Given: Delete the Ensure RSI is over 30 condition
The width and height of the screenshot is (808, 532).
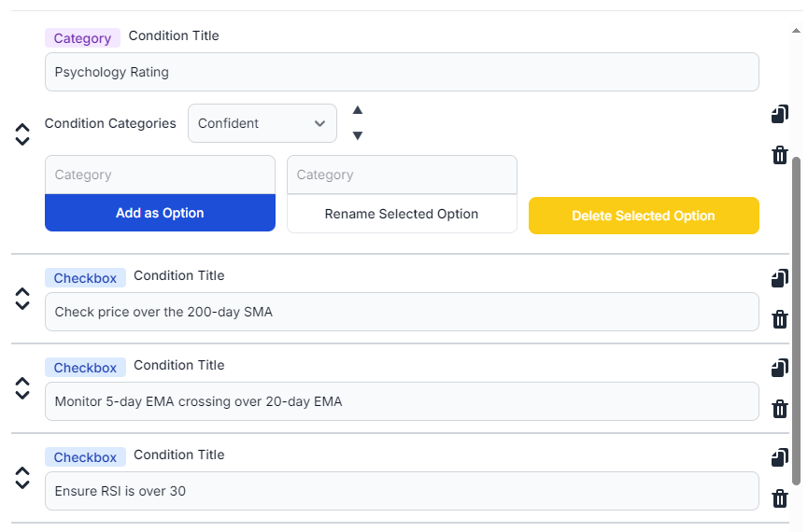Looking at the screenshot, I should click(x=780, y=498).
